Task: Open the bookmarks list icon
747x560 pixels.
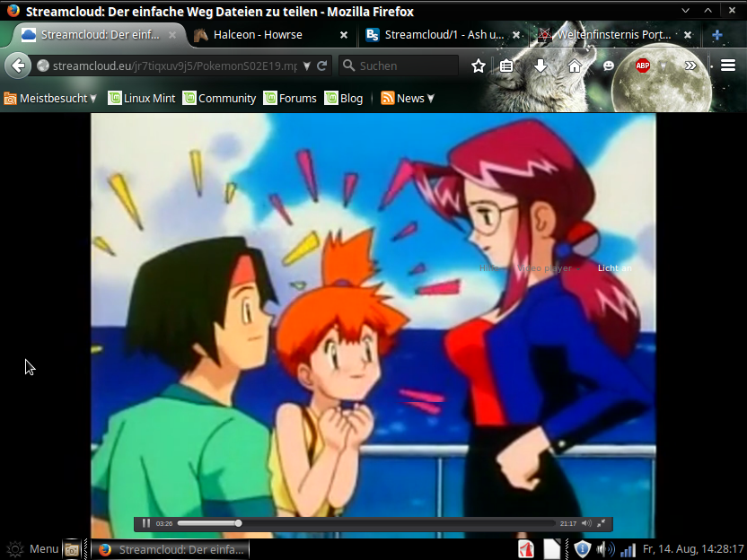Action: (506, 66)
